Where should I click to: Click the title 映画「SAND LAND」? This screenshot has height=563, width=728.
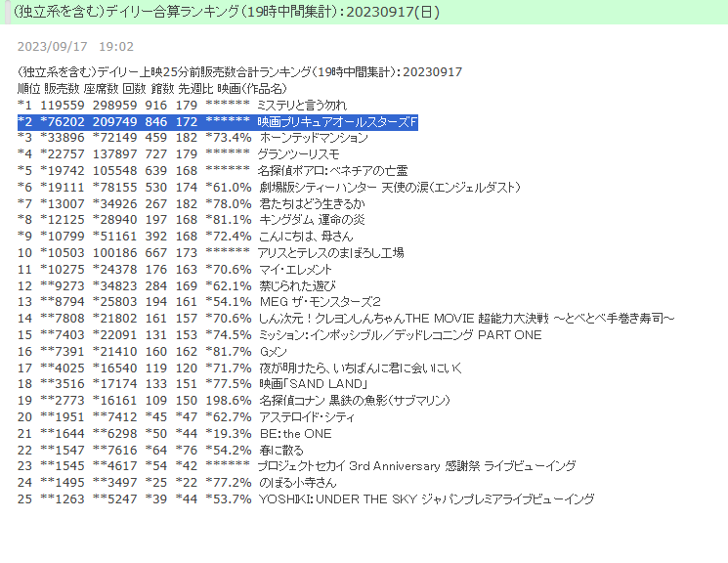coord(314,384)
